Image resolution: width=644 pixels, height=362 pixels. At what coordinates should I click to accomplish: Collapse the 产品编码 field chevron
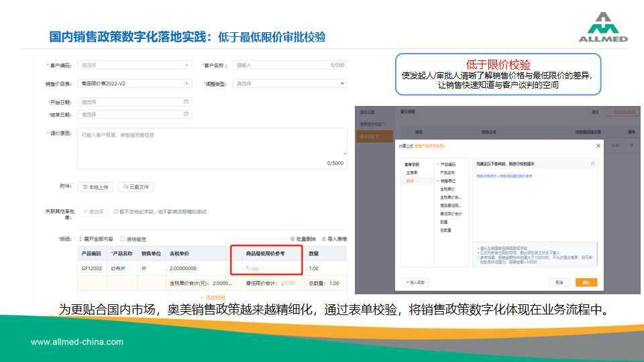point(437,165)
